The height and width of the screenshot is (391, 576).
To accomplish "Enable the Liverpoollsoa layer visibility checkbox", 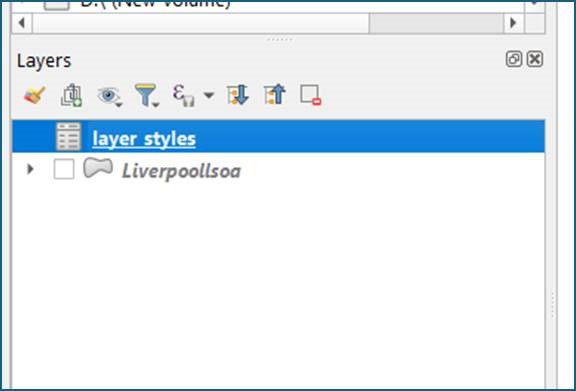I will (x=64, y=169).
